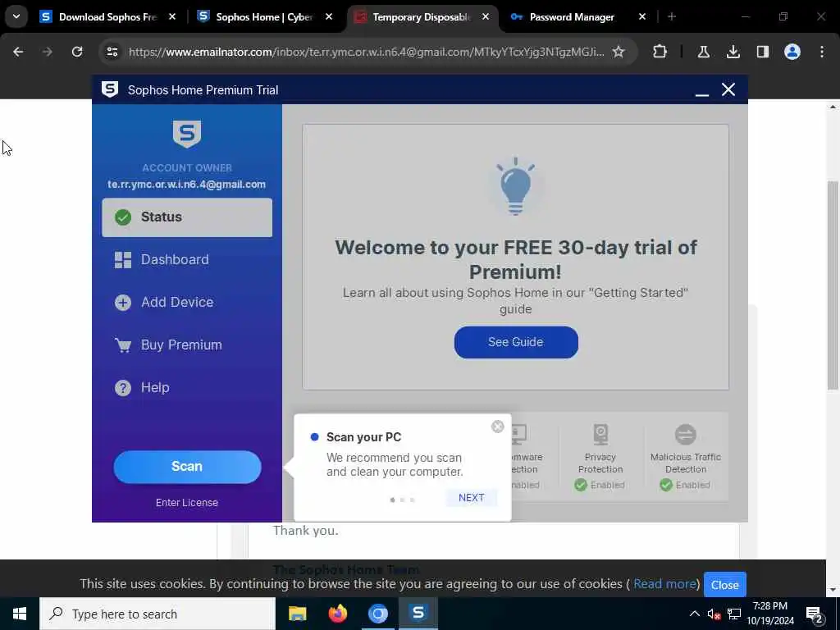Open the See Guide button
The image size is (840, 630).
[x=516, y=342]
